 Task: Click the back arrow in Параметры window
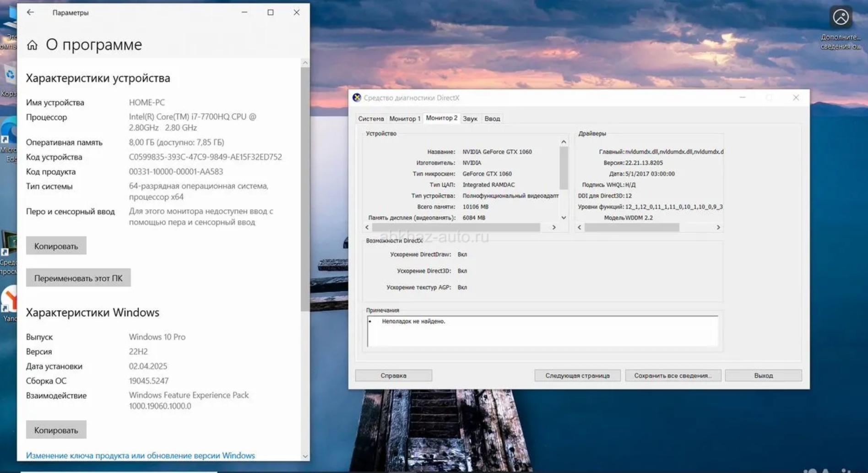(x=30, y=12)
